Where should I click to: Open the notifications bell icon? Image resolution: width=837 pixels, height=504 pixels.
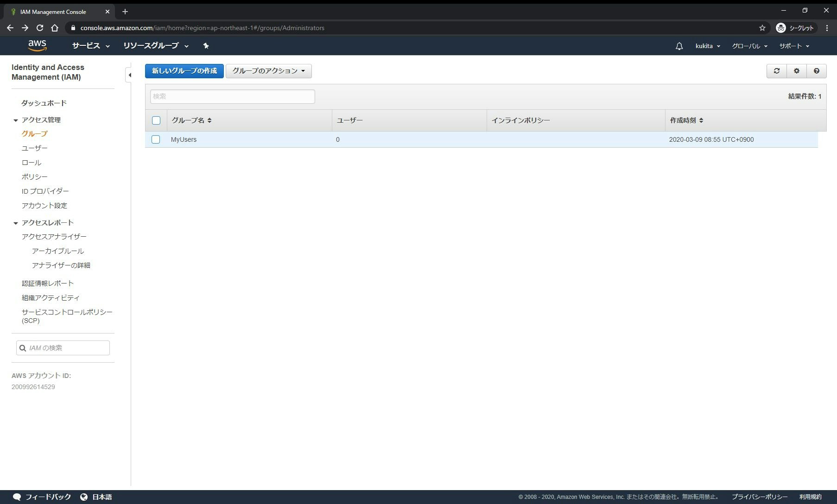pos(679,46)
